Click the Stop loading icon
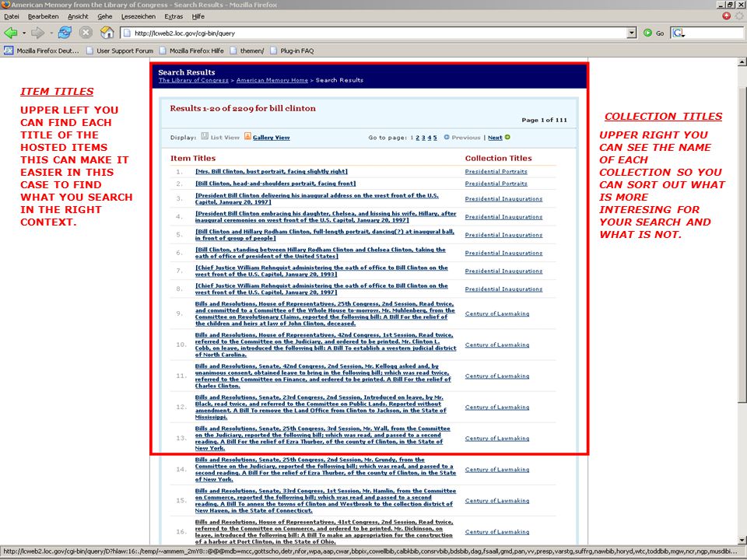This screenshot has height=560, width=747. [86, 33]
